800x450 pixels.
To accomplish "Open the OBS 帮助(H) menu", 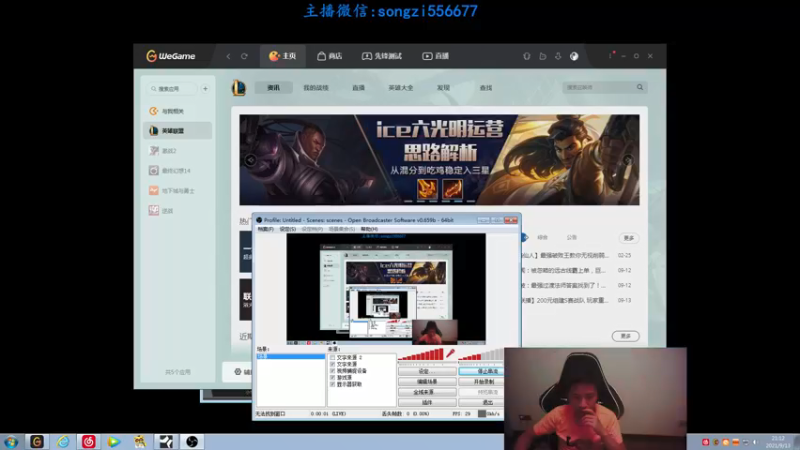I will pyautogui.click(x=369, y=229).
